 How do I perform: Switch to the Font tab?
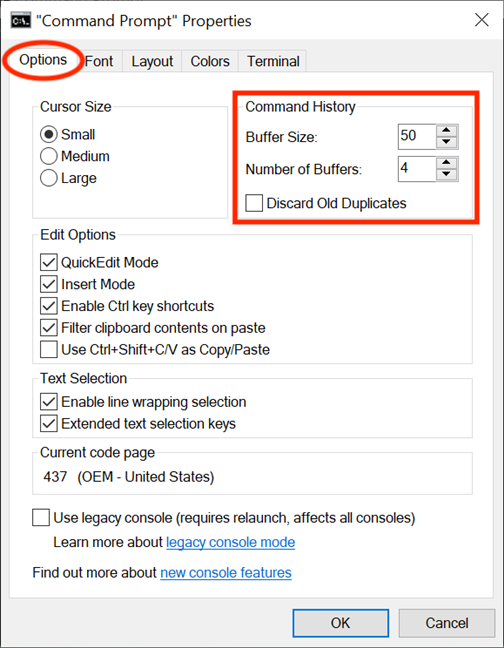pyautogui.click(x=99, y=61)
